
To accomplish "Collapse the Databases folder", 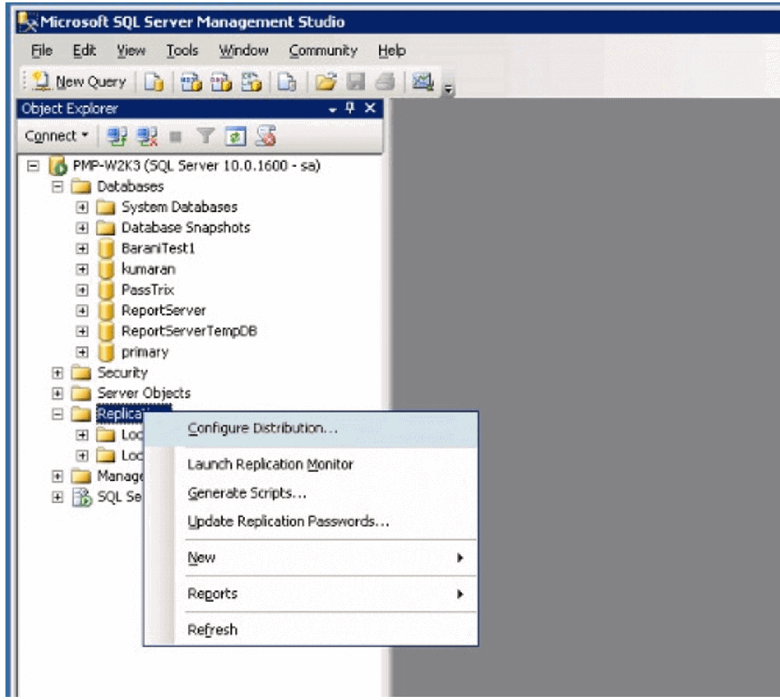I will tap(58, 186).
